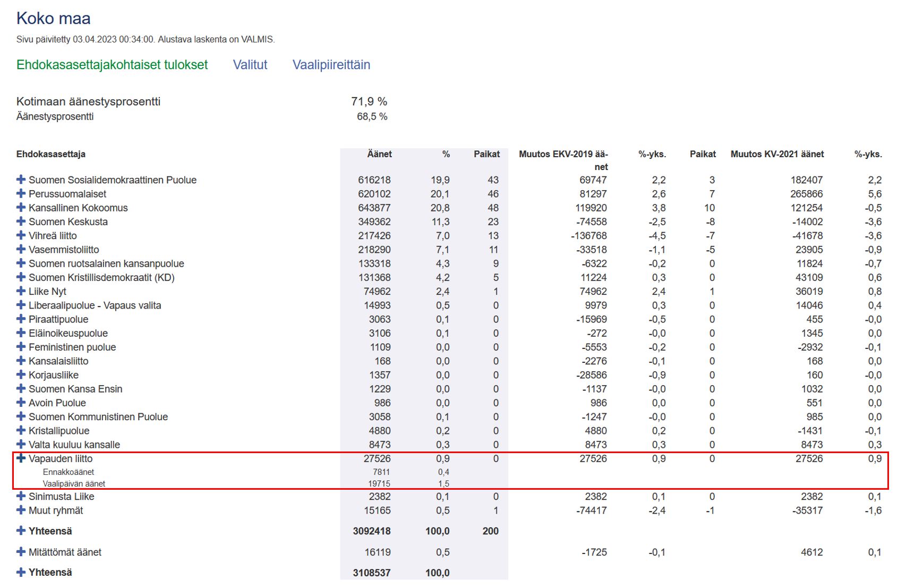Click Vapauden liitto party name
This screenshot has height=588, width=906.
click(61, 458)
